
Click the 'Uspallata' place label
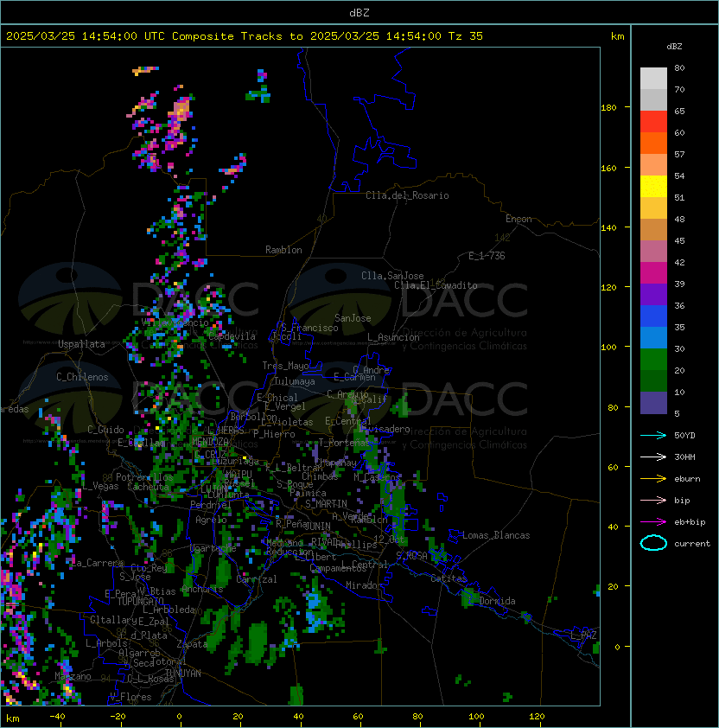pyautogui.click(x=81, y=344)
